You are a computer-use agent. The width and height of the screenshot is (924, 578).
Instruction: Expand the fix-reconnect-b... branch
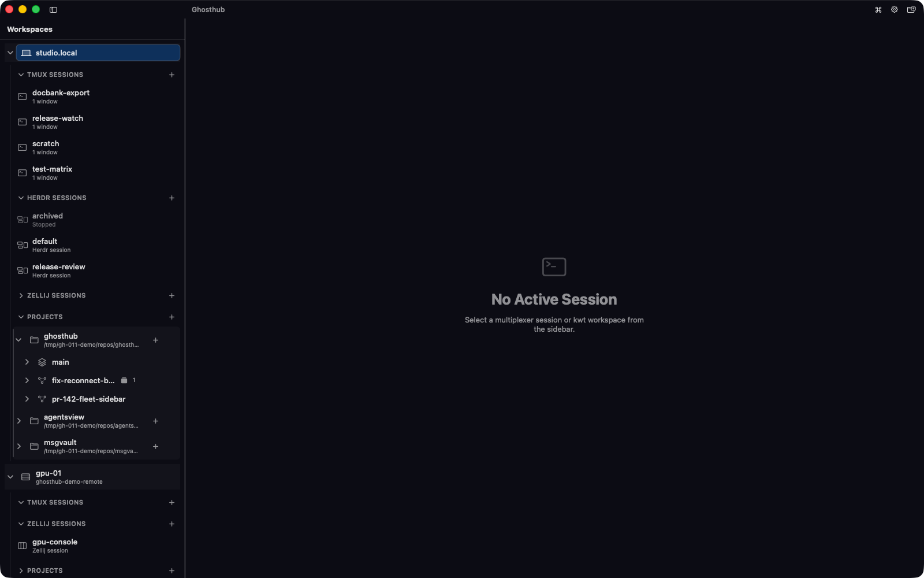tap(27, 380)
